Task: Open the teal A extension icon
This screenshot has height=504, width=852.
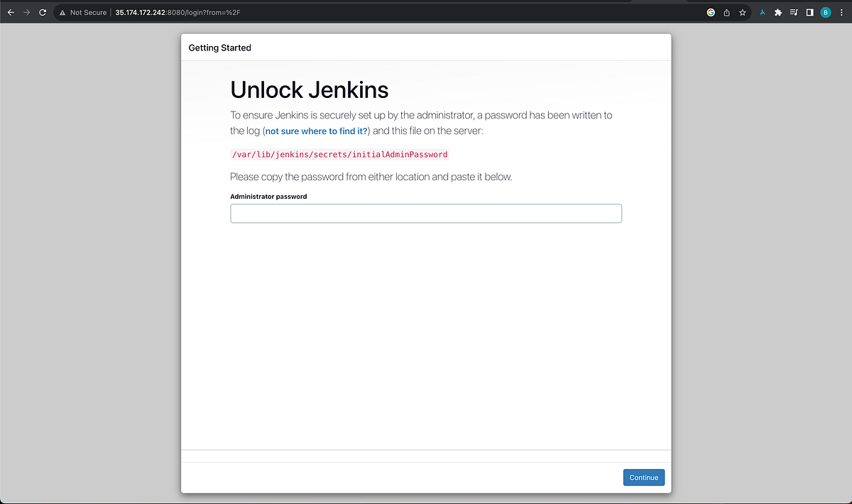Action: click(x=762, y=12)
